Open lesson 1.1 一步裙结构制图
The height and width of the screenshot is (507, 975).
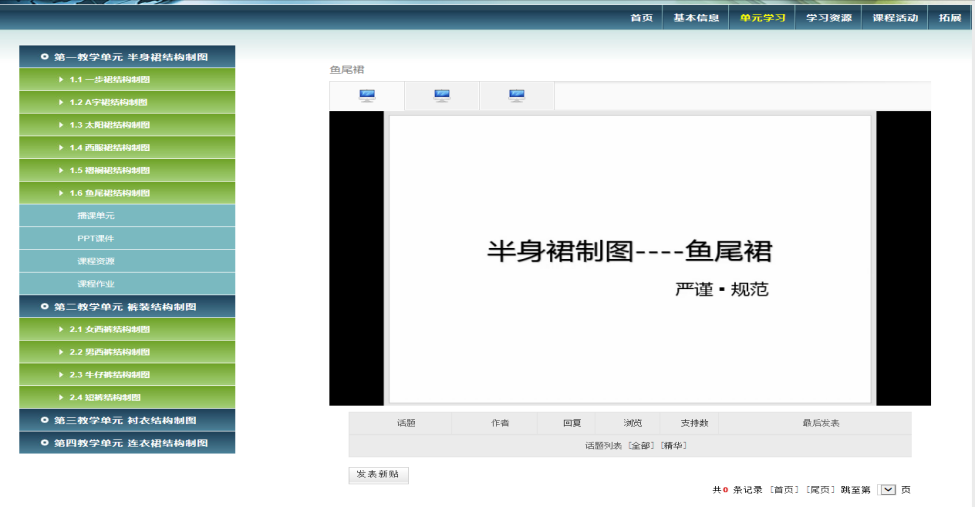point(110,80)
